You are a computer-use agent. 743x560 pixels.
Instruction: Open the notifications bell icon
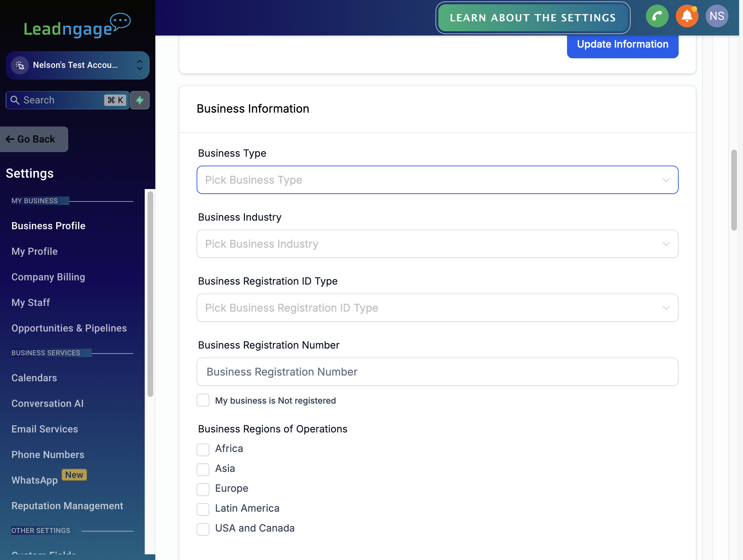(x=687, y=16)
